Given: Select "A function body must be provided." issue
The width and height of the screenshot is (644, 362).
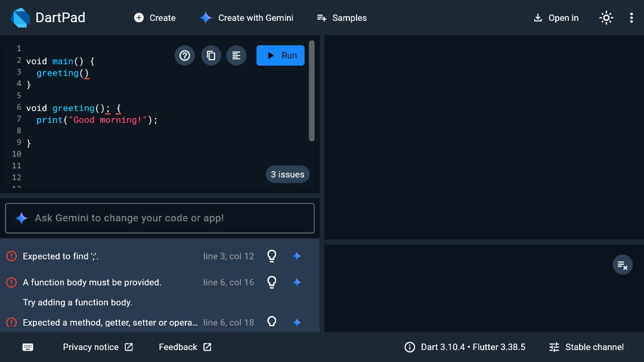Looking at the screenshot, I should 92,282.
